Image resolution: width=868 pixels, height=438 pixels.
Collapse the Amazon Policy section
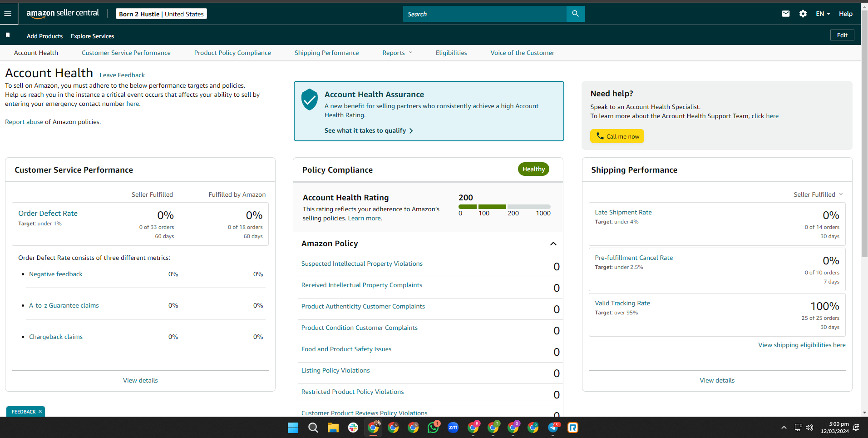point(553,244)
